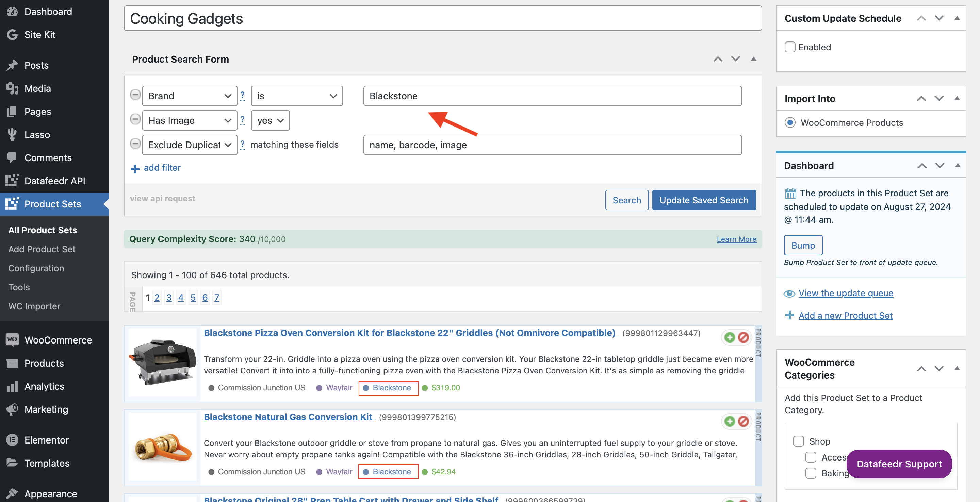Check the Shop category checkbox
The height and width of the screenshot is (502, 980).
pos(799,441)
